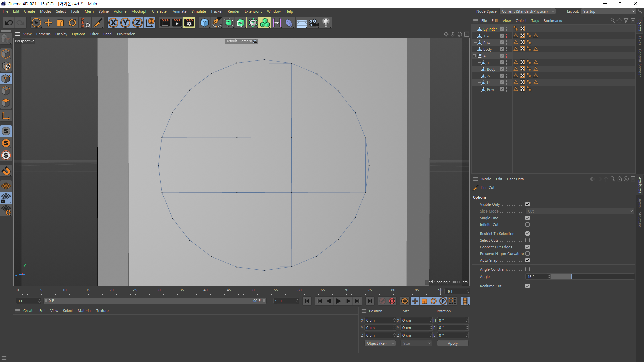Toggle the Visible Only checkbox
The image size is (644, 362).
click(x=527, y=204)
